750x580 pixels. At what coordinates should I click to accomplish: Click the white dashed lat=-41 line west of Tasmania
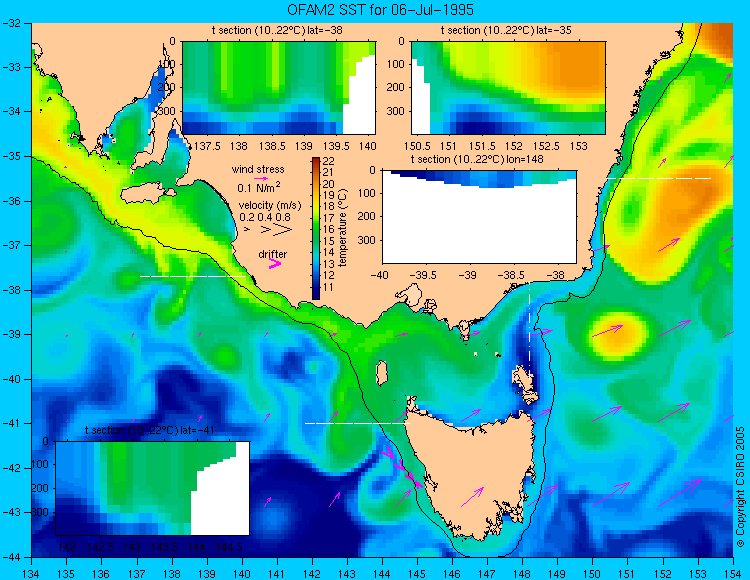(357, 423)
